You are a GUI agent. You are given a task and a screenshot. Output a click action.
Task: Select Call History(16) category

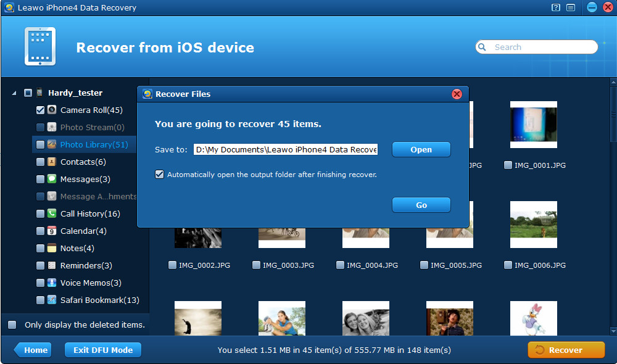[x=90, y=213]
